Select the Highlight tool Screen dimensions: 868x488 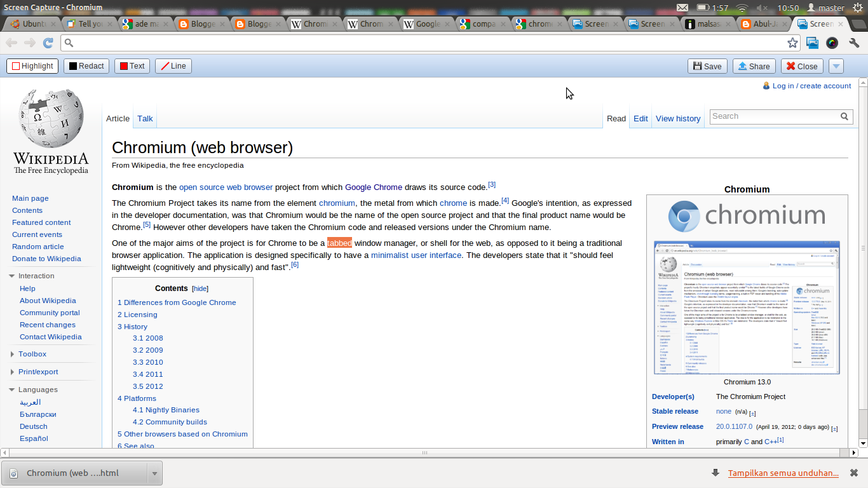32,66
